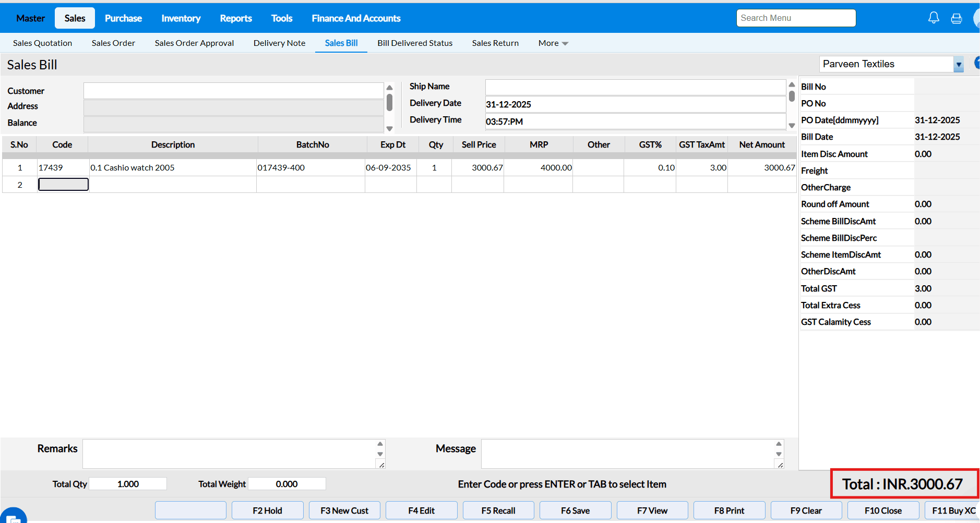
Task: Click the Search Menu box
Action: 796,18
